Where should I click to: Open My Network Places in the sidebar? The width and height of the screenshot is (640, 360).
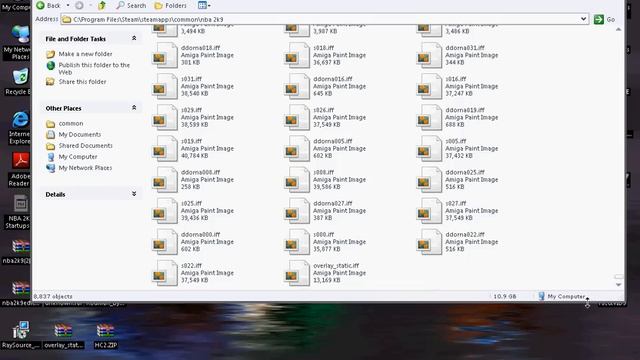point(85,168)
